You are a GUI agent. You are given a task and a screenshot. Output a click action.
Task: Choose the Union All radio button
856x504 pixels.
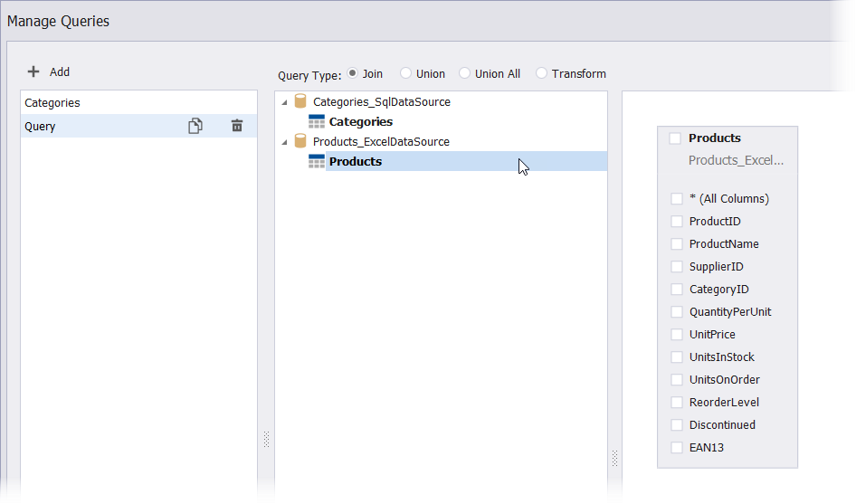tap(465, 73)
